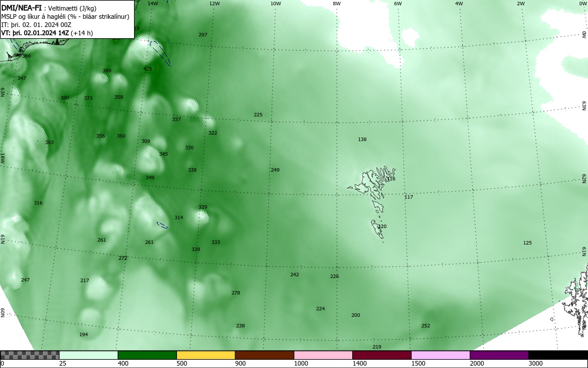Click the map value 225
This screenshot has height=368, width=588.
(258, 115)
